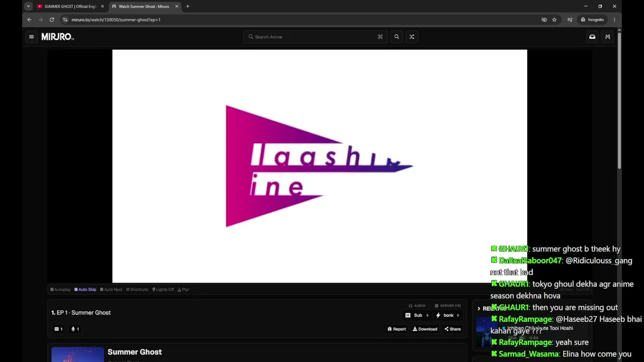The width and height of the screenshot is (644, 362).
Task: Reload the current browser page
Action: pos(52,20)
